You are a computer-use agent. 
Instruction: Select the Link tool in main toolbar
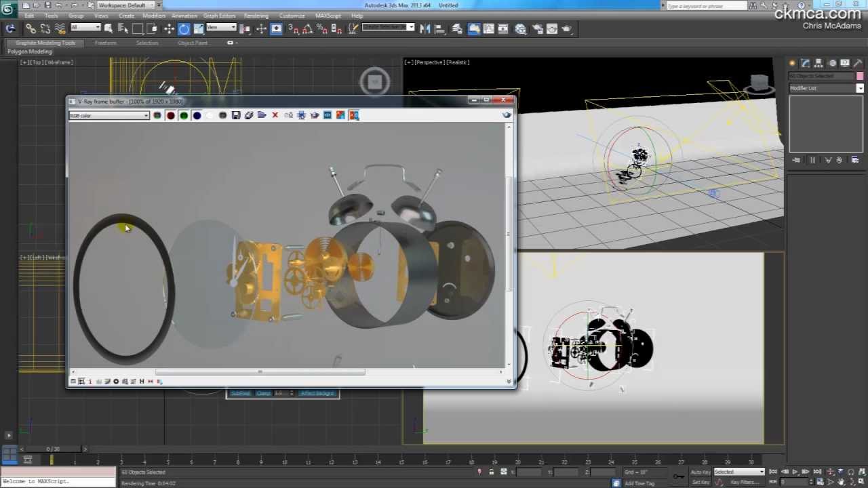31,28
